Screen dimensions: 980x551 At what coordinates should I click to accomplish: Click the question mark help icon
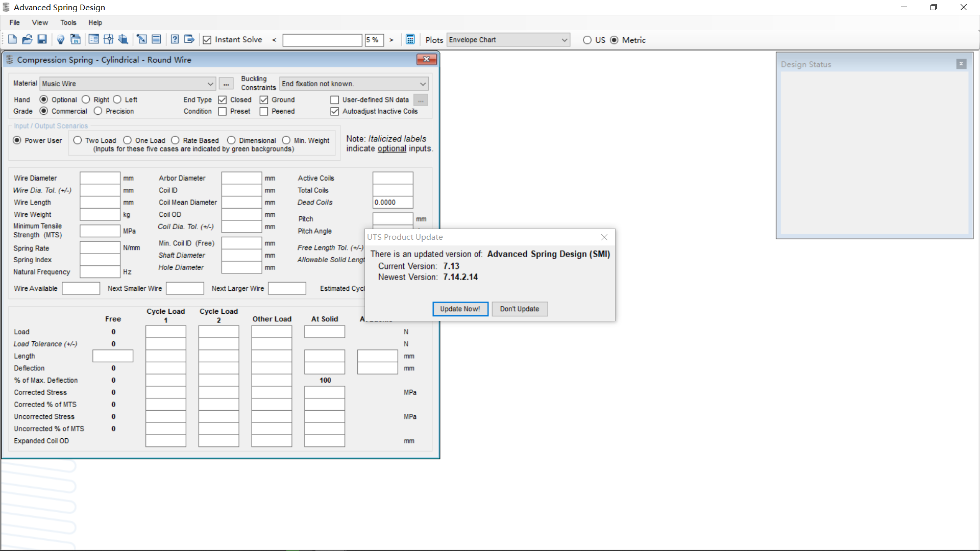click(x=175, y=39)
